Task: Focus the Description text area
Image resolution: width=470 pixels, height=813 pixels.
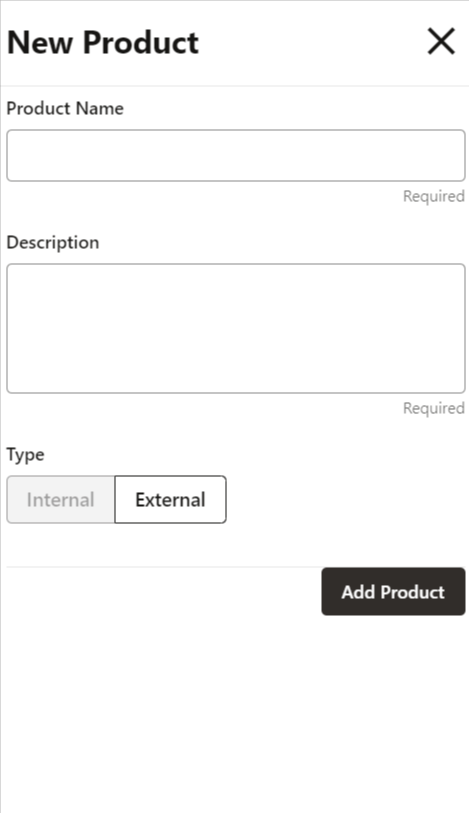Action: [x=236, y=329]
